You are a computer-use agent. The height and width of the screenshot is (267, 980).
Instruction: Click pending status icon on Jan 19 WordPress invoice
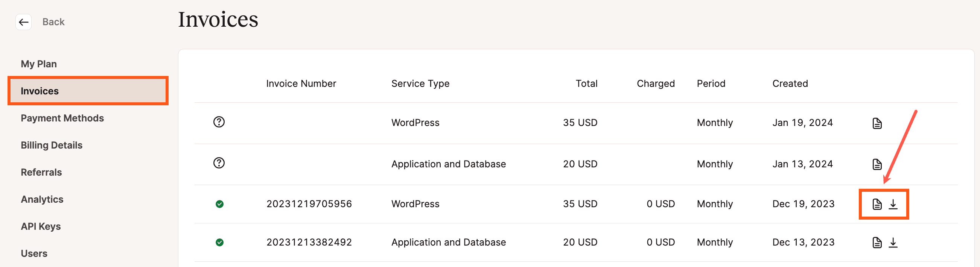pyautogui.click(x=219, y=122)
